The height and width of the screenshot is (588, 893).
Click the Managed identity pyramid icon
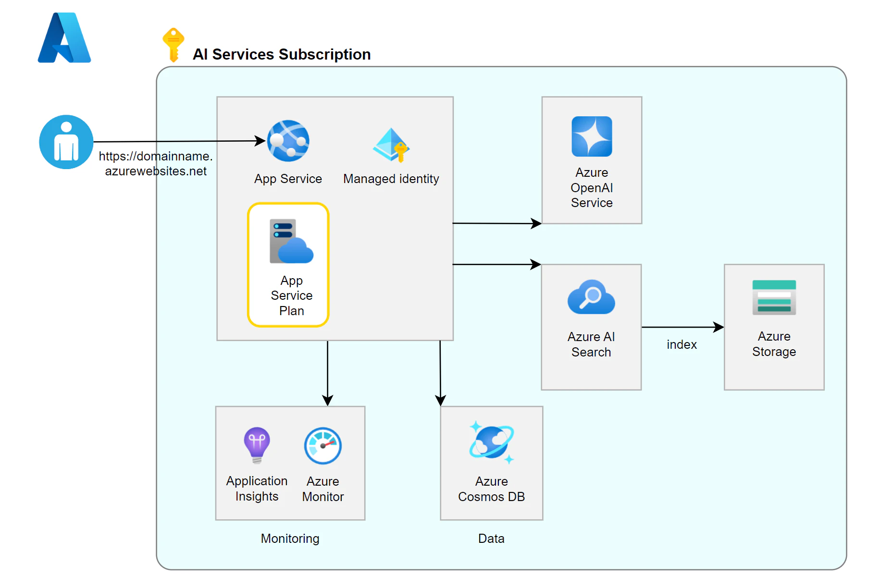coord(391,145)
